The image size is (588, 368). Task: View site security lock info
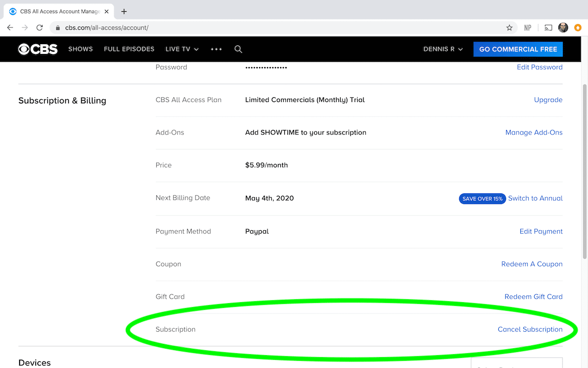58,27
